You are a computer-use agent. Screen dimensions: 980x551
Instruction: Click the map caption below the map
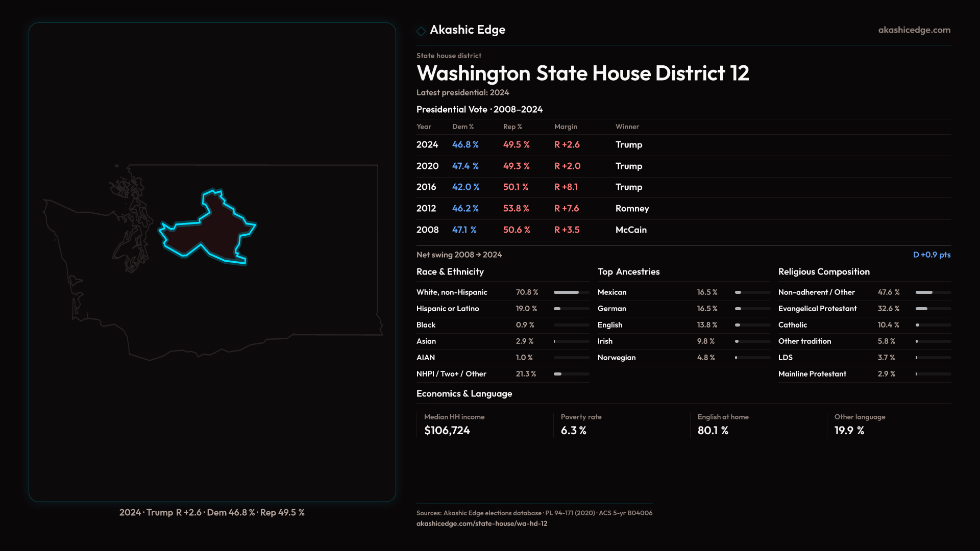coord(212,512)
